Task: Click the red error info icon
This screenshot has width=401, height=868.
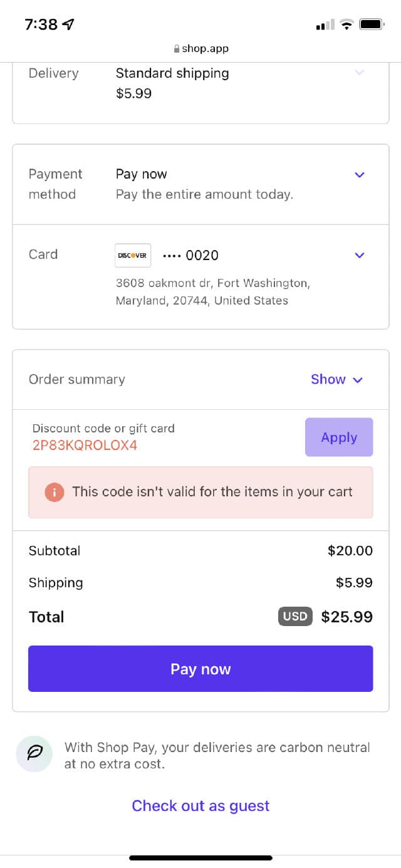Action: point(55,492)
